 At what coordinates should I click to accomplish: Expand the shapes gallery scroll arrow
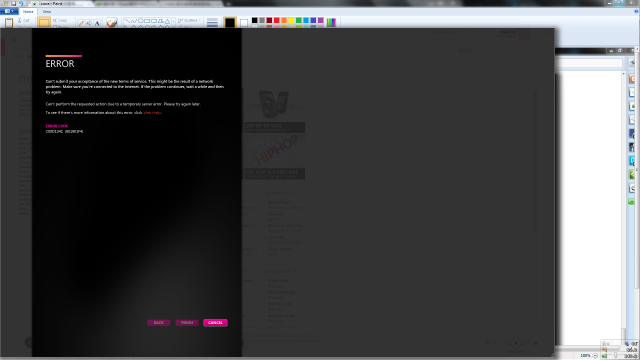click(173, 21)
